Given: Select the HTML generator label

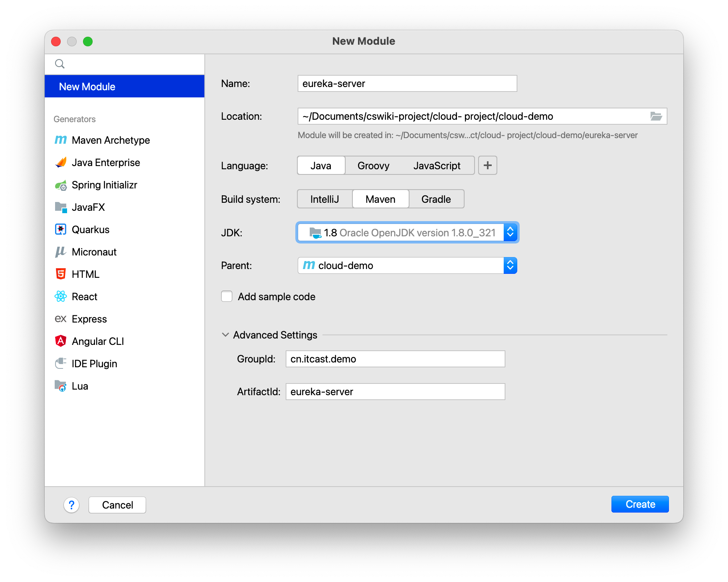Looking at the screenshot, I should [x=85, y=274].
